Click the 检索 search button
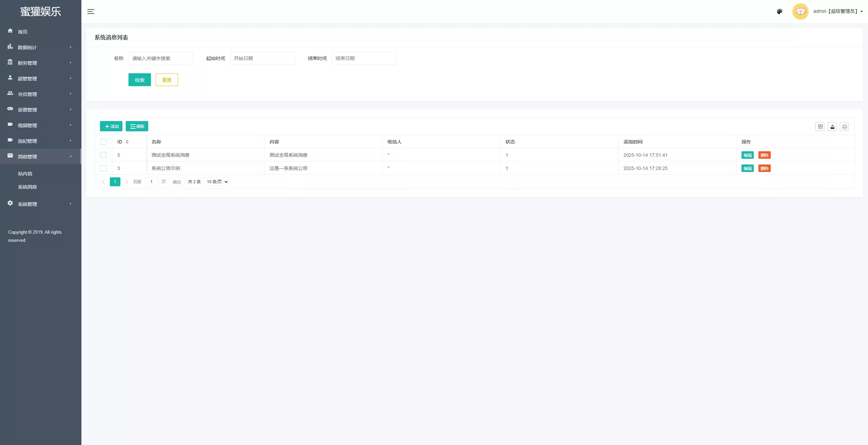Screen dimensions: 868x445 pyautogui.click(x=140, y=80)
